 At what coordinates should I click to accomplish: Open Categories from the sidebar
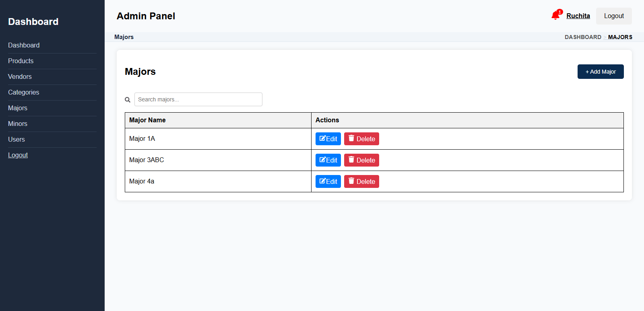24,92
